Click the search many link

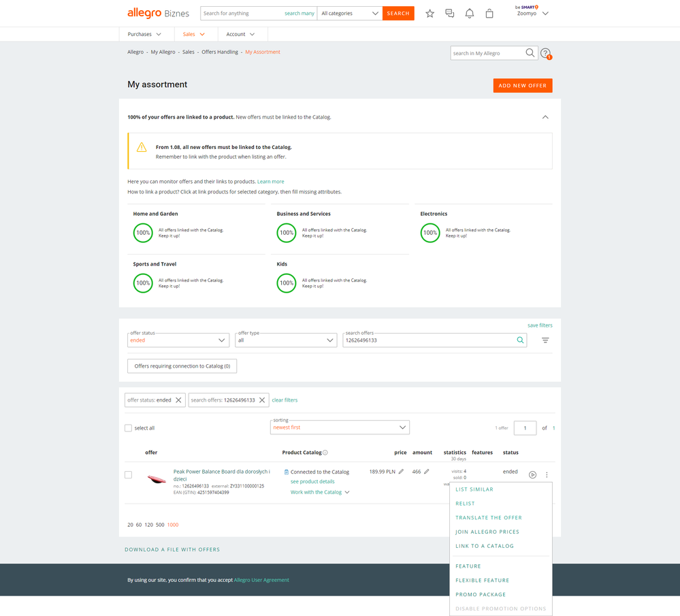(x=299, y=14)
